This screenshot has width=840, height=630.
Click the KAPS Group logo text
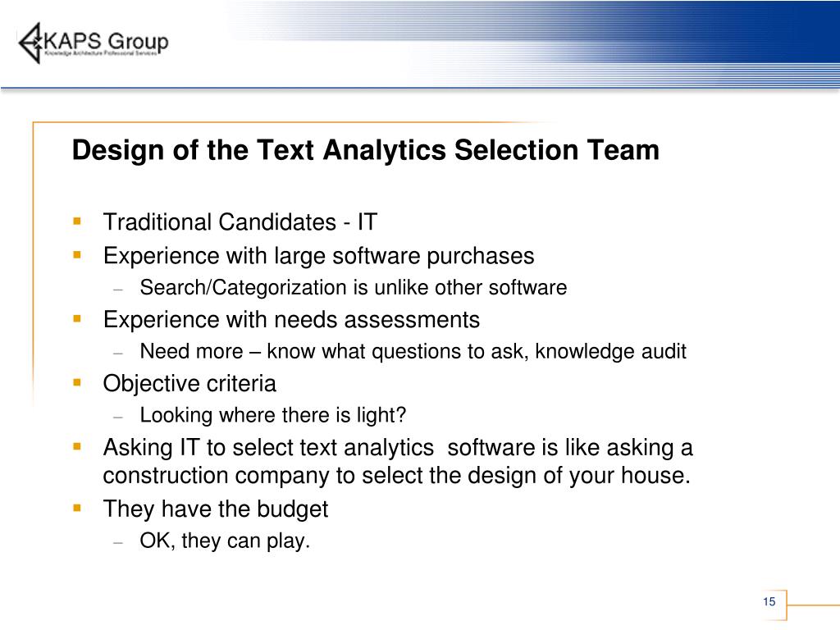click(106, 41)
